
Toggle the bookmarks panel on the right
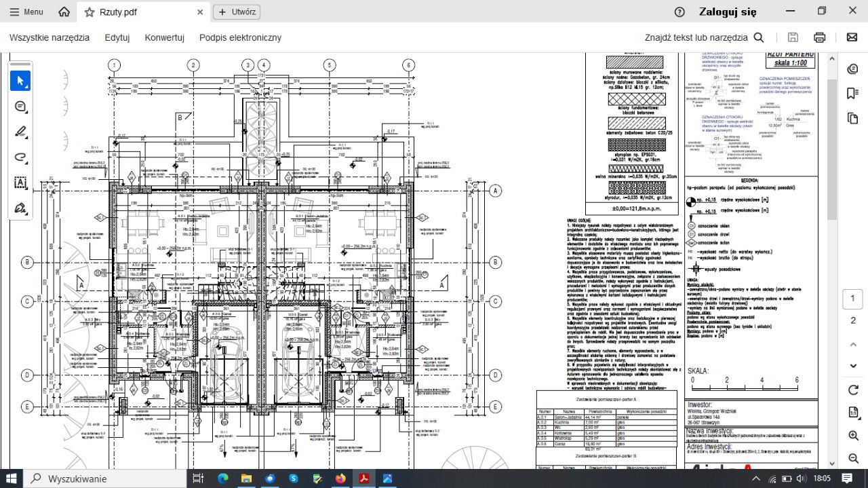click(x=853, y=94)
